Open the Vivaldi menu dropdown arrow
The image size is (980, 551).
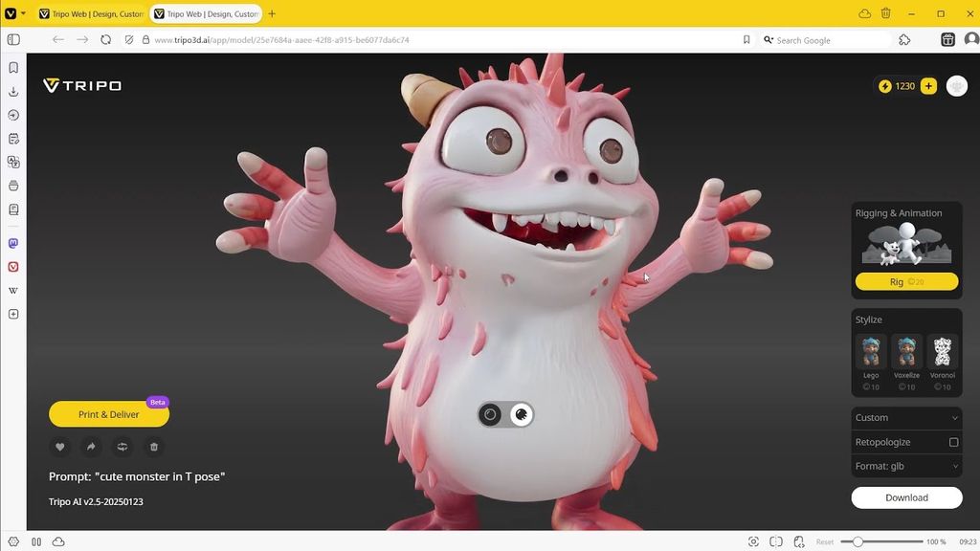23,13
